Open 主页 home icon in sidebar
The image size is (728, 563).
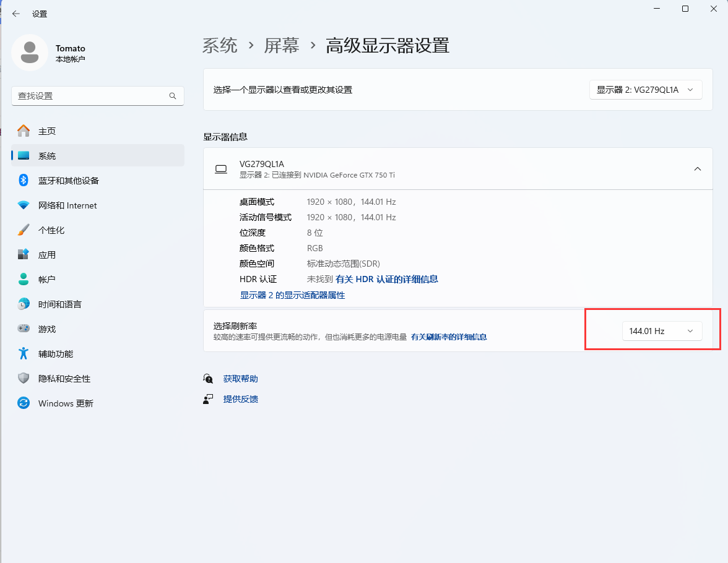coord(24,131)
